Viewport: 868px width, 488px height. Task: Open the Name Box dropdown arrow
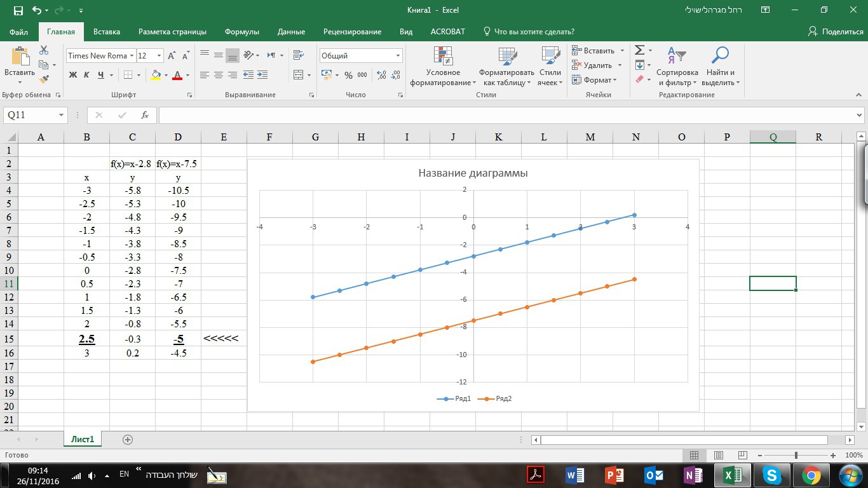coord(62,115)
